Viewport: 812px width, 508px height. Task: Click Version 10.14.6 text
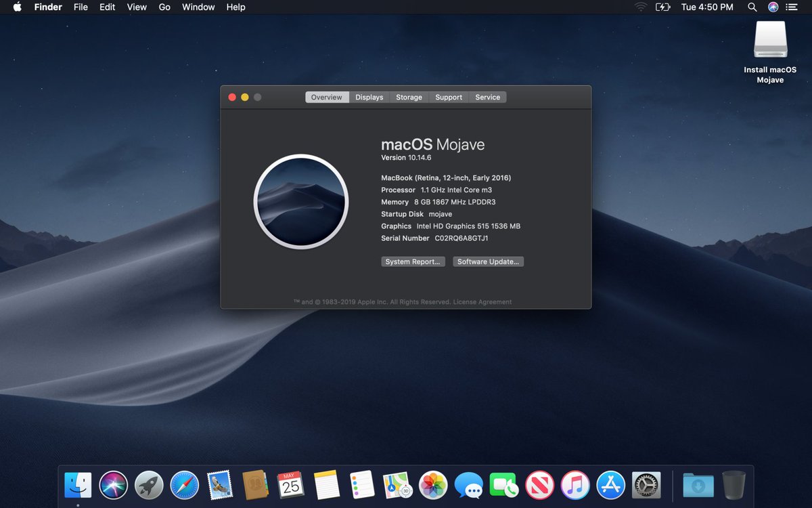click(x=406, y=158)
